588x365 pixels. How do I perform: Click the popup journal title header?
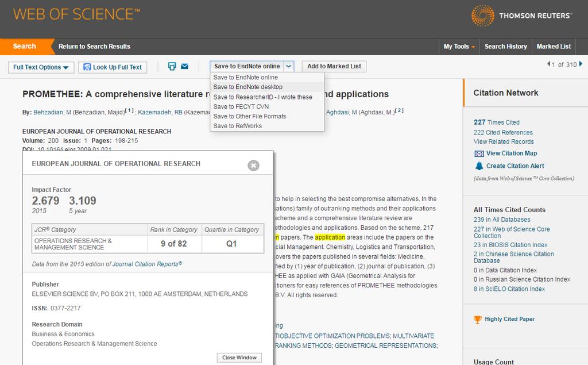(x=116, y=164)
